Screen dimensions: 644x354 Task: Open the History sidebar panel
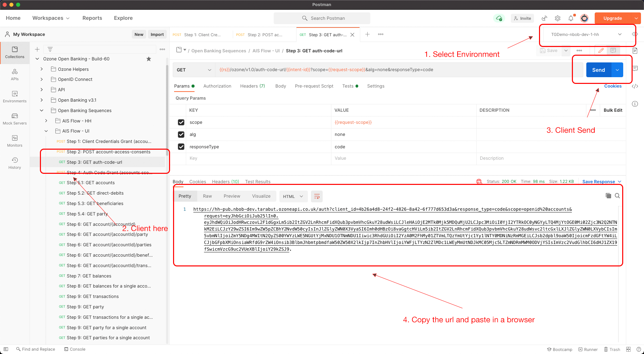click(15, 163)
